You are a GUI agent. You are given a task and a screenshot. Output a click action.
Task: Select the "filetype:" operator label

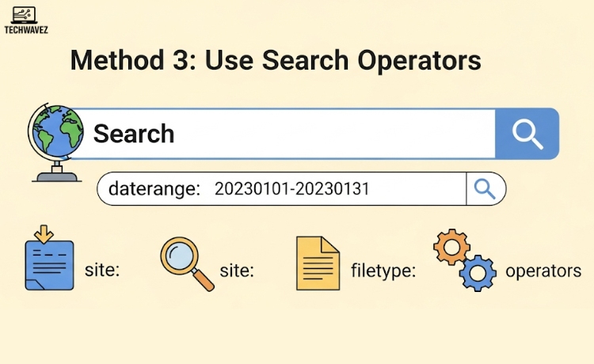(x=383, y=271)
